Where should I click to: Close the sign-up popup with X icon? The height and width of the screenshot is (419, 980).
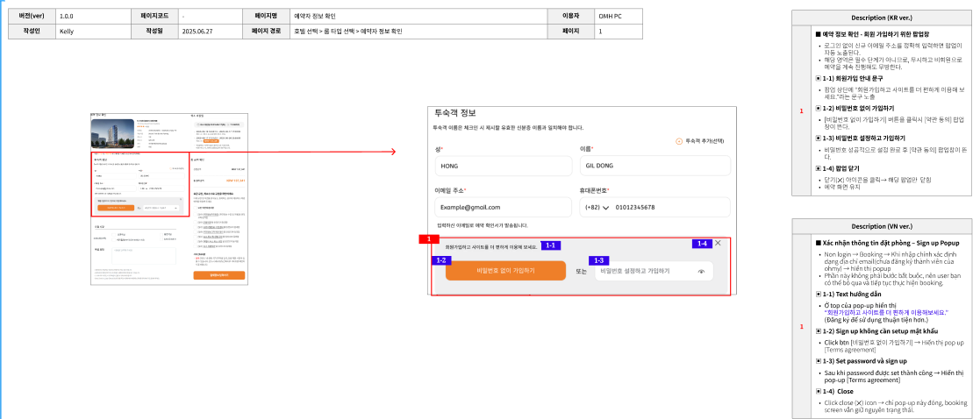(x=718, y=243)
